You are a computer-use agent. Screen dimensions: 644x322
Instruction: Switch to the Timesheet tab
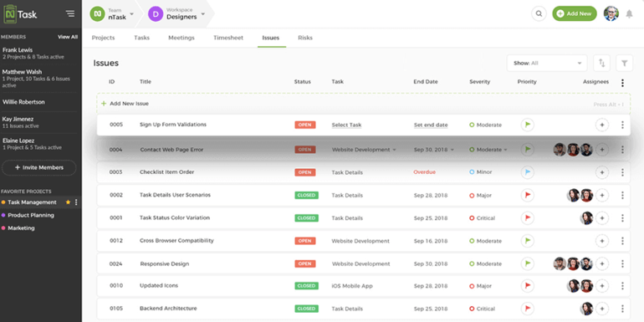coord(228,38)
